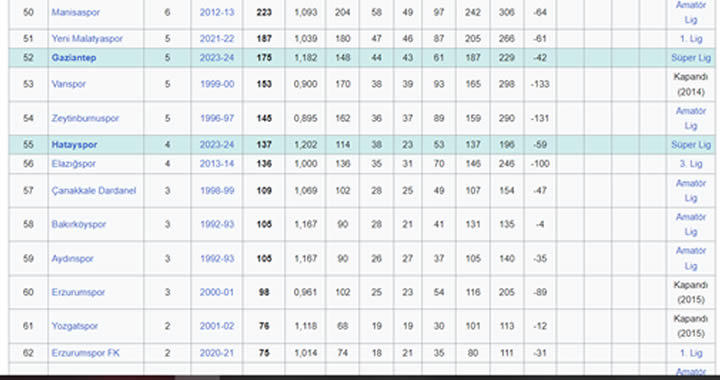Open the 2021-22 season link
Image resolution: width=720 pixels, height=380 pixels.
[217, 39]
